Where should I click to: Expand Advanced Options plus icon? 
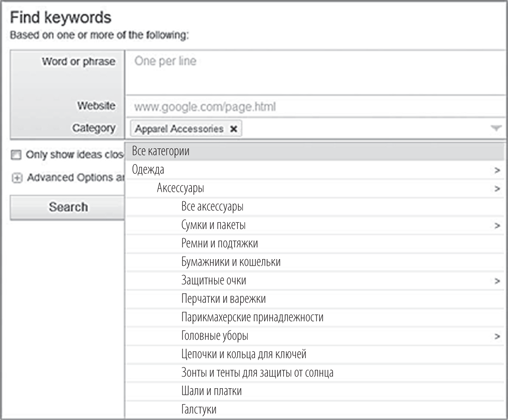17,178
